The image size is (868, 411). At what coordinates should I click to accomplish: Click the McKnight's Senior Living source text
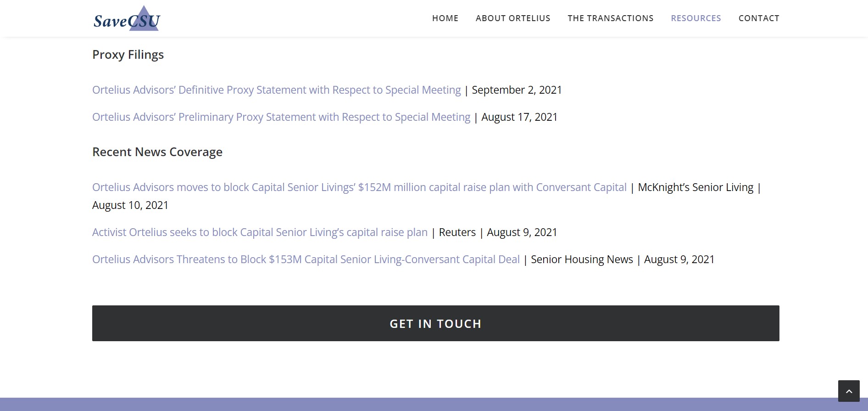coord(696,187)
